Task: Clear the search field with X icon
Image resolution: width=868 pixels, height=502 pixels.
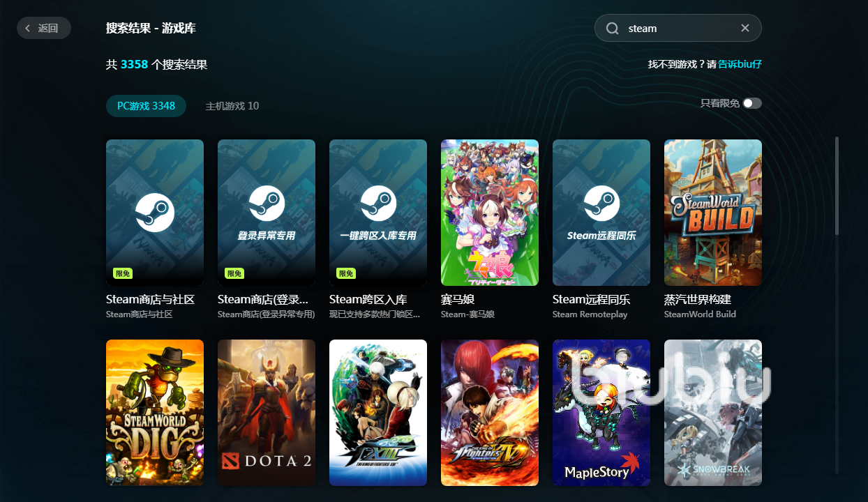Action: [744, 29]
